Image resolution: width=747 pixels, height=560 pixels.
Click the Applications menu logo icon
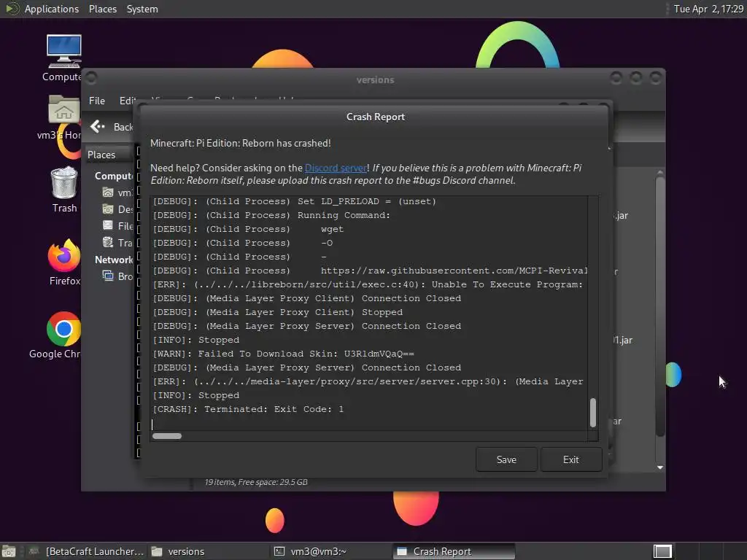[x=12, y=9]
